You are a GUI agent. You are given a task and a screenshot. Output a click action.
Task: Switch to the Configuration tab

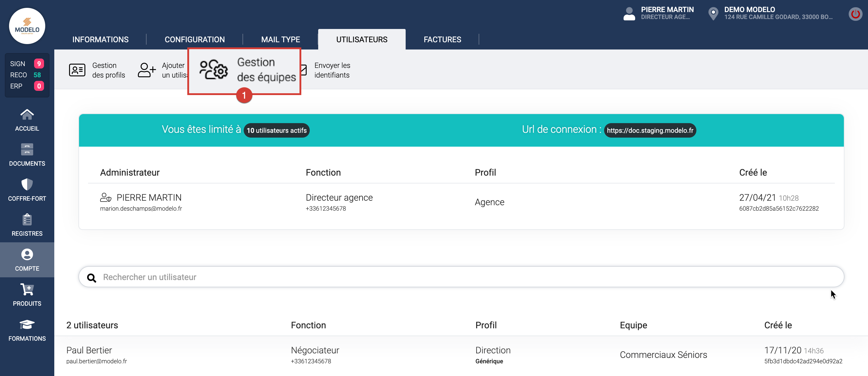click(195, 40)
